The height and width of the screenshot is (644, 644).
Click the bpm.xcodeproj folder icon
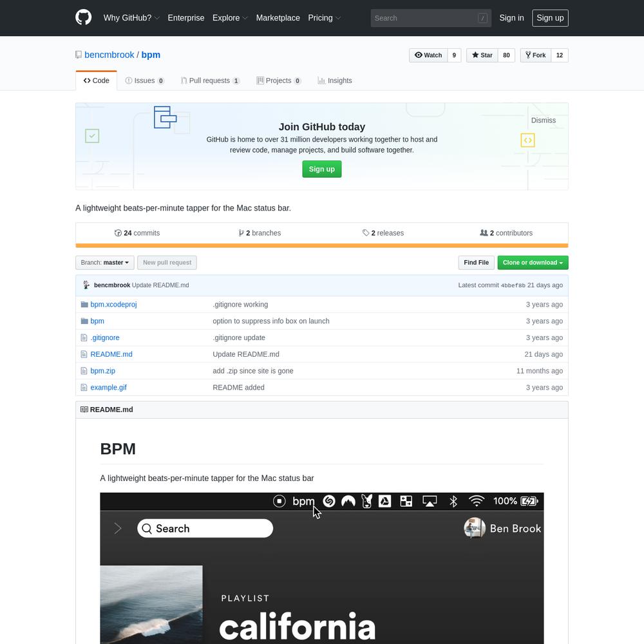[84, 305]
